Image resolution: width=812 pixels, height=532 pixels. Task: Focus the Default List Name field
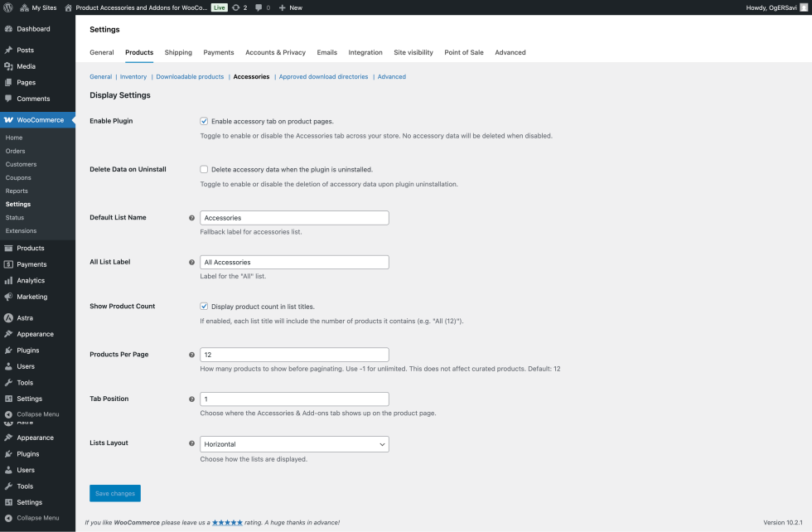tap(294, 218)
